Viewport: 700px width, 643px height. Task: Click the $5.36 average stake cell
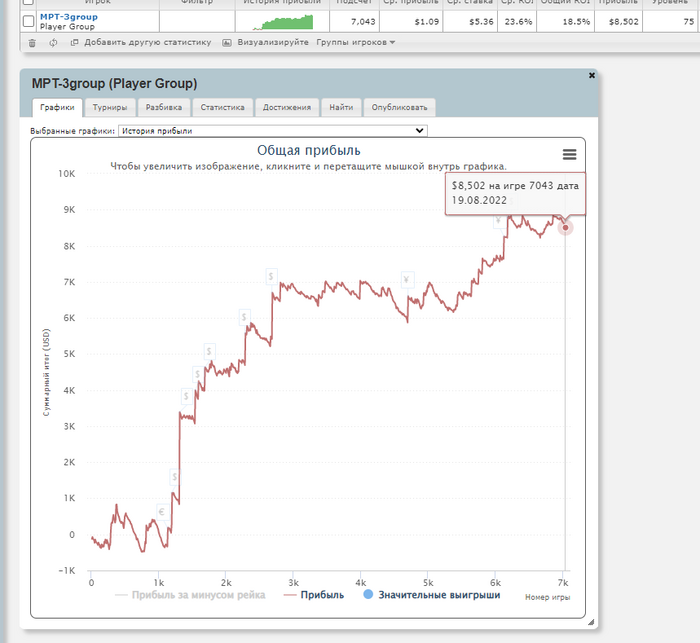pyautogui.click(x=470, y=21)
